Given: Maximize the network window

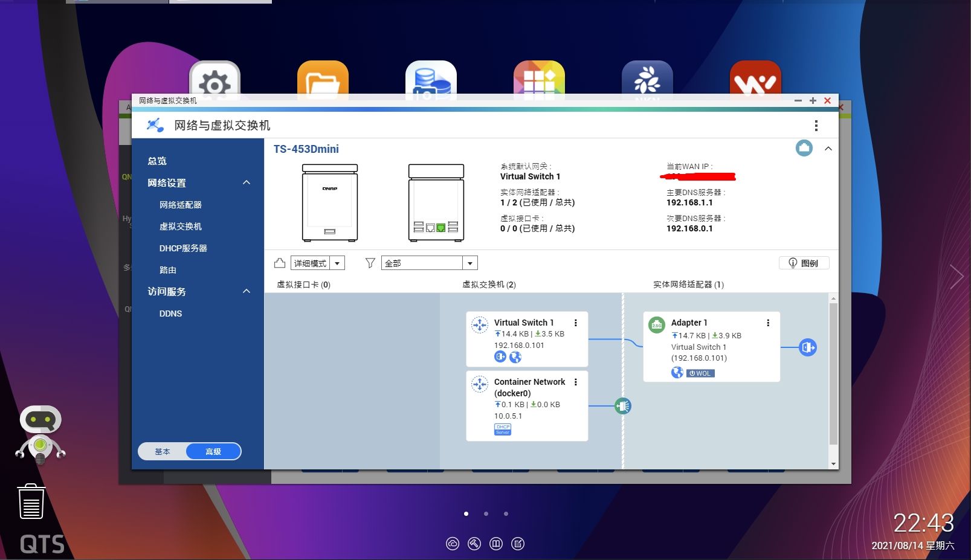Looking at the screenshot, I should tap(813, 101).
